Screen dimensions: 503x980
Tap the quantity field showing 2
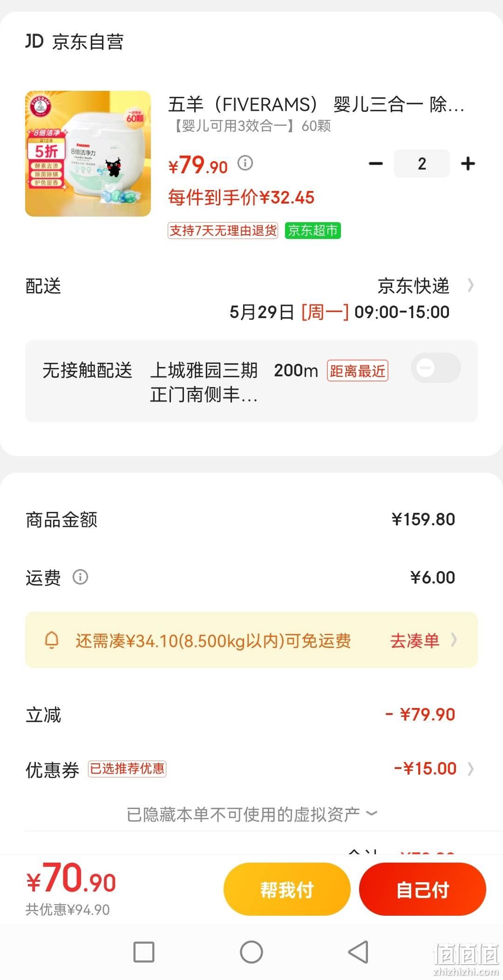click(422, 163)
